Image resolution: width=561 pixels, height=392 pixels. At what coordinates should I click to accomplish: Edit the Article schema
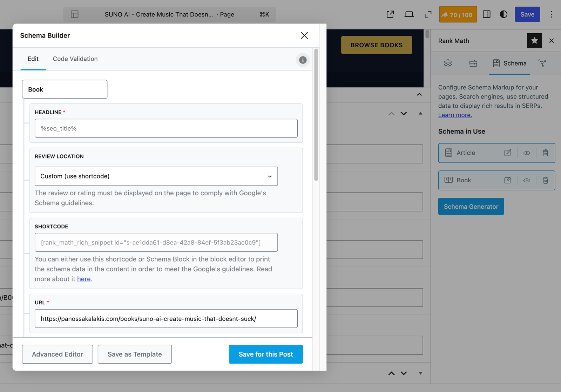click(x=508, y=153)
